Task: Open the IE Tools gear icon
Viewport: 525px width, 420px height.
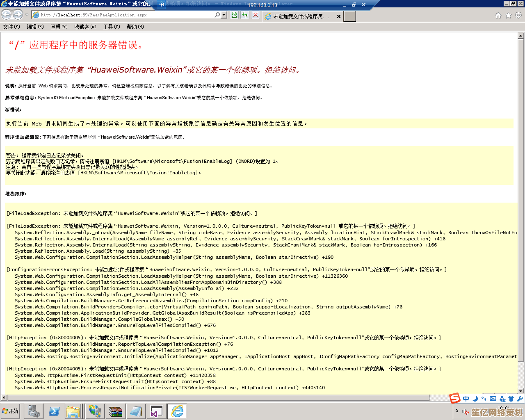Action: coord(518,16)
